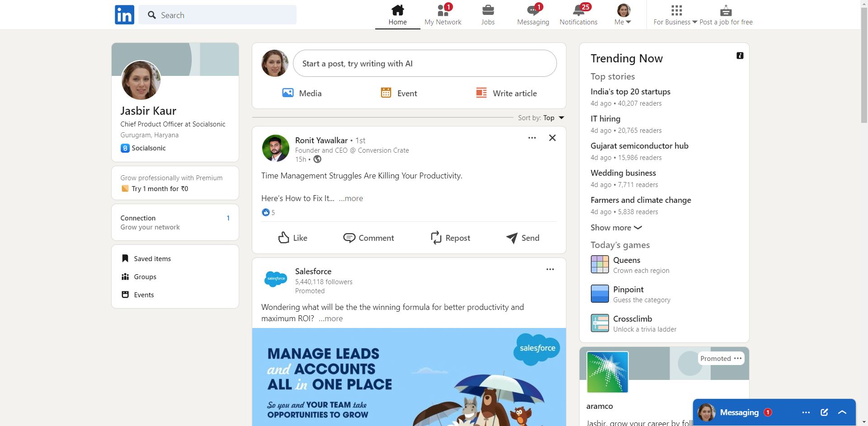Open the Promoted ad options menu
Image resolution: width=868 pixels, height=426 pixels.
[738, 358]
